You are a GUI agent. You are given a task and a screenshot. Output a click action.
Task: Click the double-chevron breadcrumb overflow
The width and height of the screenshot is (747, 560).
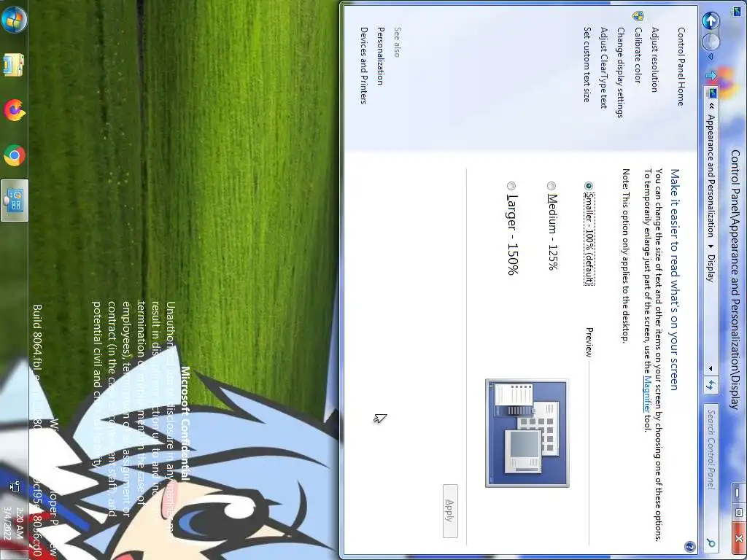[x=711, y=106]
